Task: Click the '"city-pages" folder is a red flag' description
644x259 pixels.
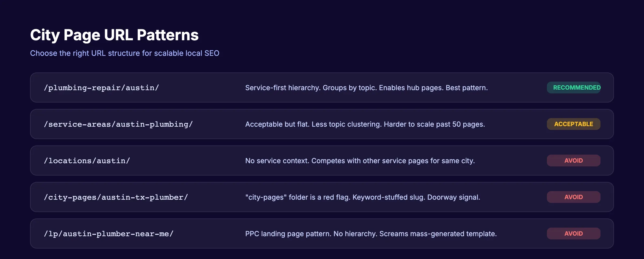Action: click(x=363, y=197)
